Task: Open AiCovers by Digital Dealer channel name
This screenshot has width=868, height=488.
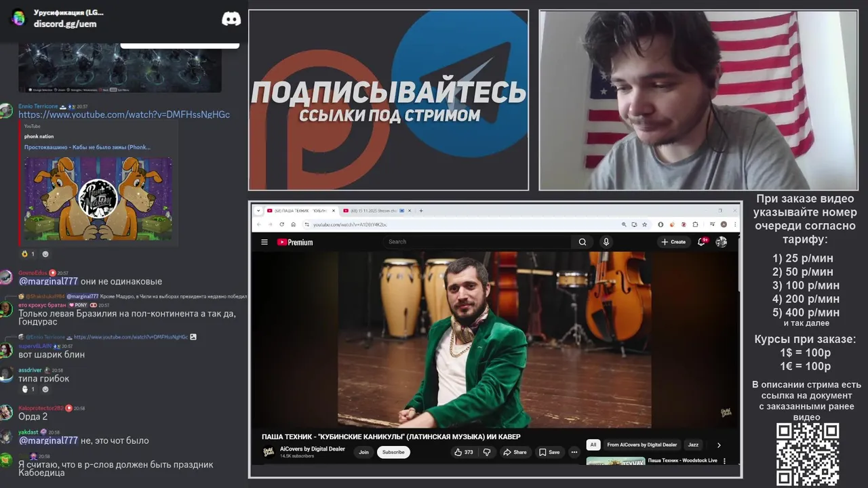Action: 313,449
